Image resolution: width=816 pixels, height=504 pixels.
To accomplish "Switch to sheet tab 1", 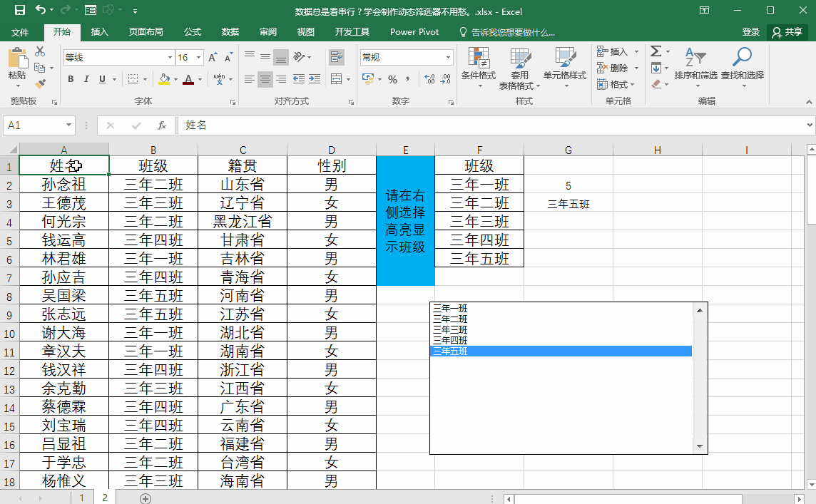I will click(x=82, y=498).
